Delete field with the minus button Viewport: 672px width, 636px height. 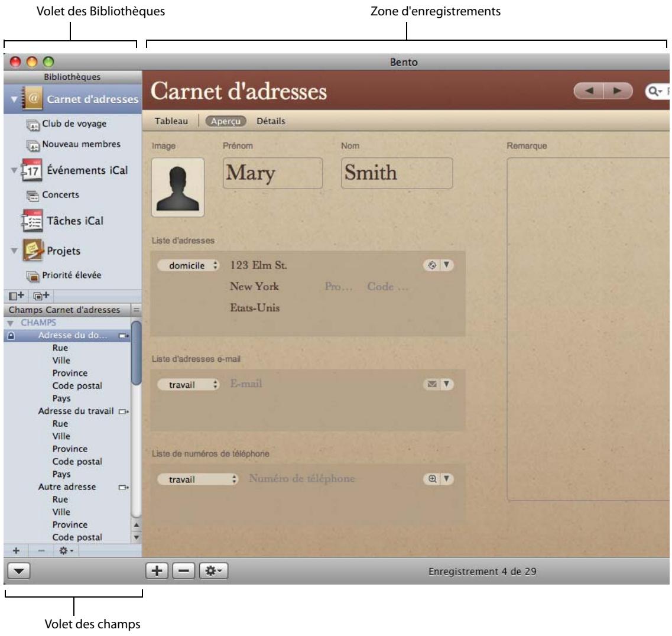tap(41, 551)
